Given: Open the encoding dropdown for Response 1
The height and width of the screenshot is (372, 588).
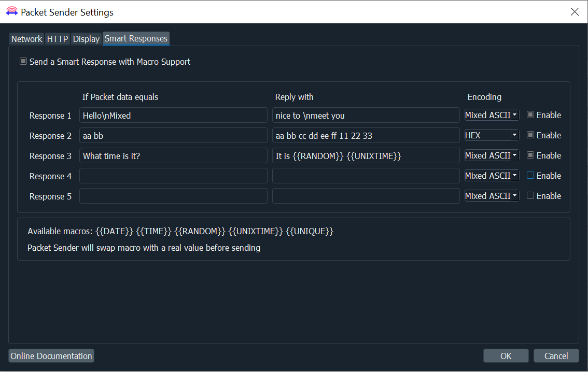Looking at the screenshot, I should pos(491,115).
